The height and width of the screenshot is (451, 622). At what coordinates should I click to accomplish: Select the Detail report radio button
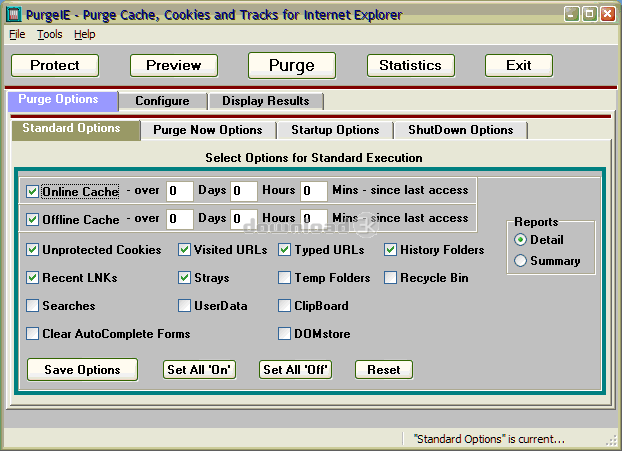coord(520,240)
